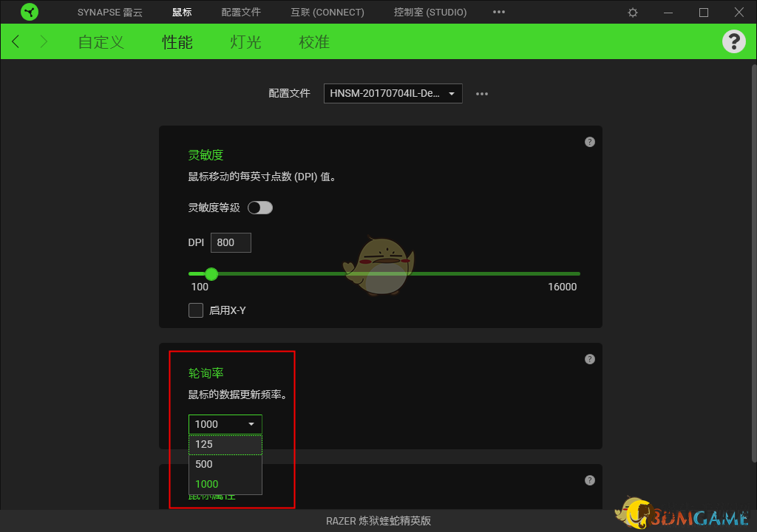Screen dimensions: 757x532
Task: Click the help icon near 鼠标属性 section
Action: click(589, 480)
